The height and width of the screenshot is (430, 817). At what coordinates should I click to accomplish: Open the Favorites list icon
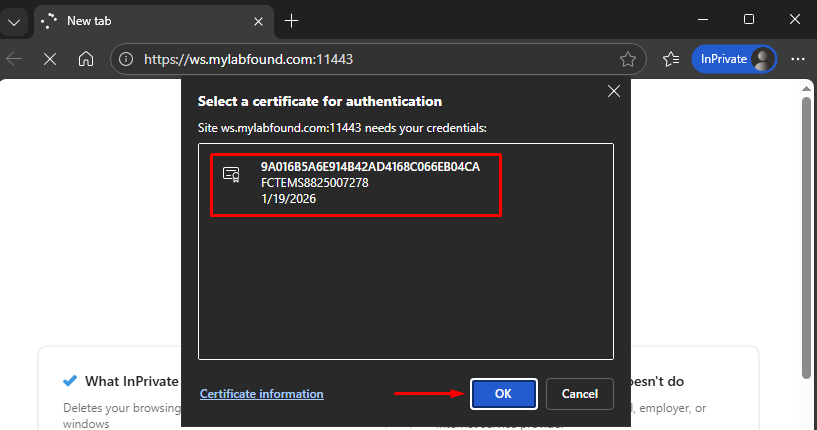click(x=671, y=59)
